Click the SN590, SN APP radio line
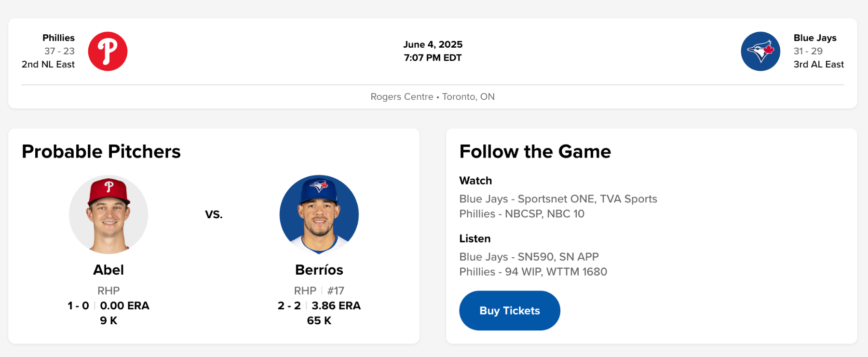This screenshot has width=868, height=357. coord(529,257)
